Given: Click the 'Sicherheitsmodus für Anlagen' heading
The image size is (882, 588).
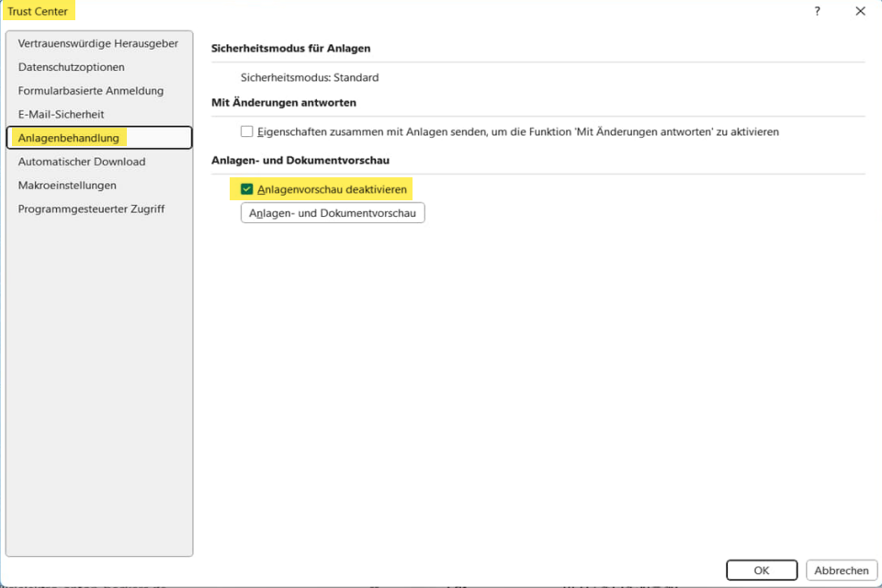Looking at the screenshot, I should click(x=290, y=48).
